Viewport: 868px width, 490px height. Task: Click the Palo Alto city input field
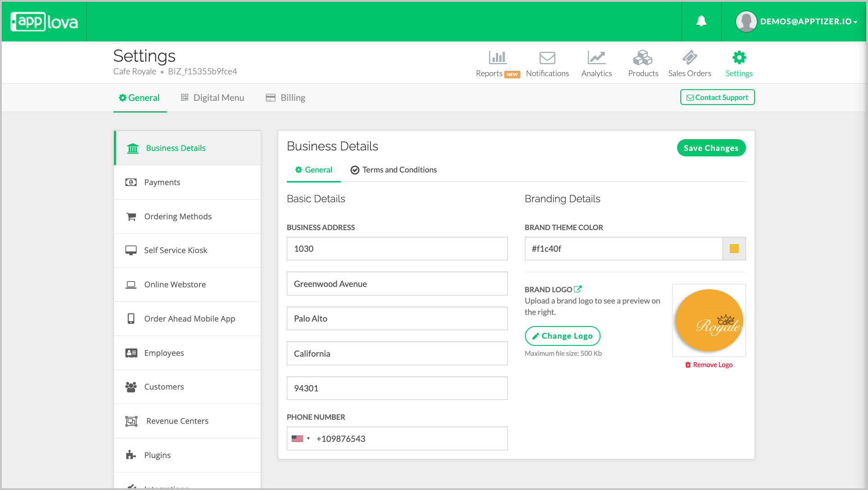397,318
